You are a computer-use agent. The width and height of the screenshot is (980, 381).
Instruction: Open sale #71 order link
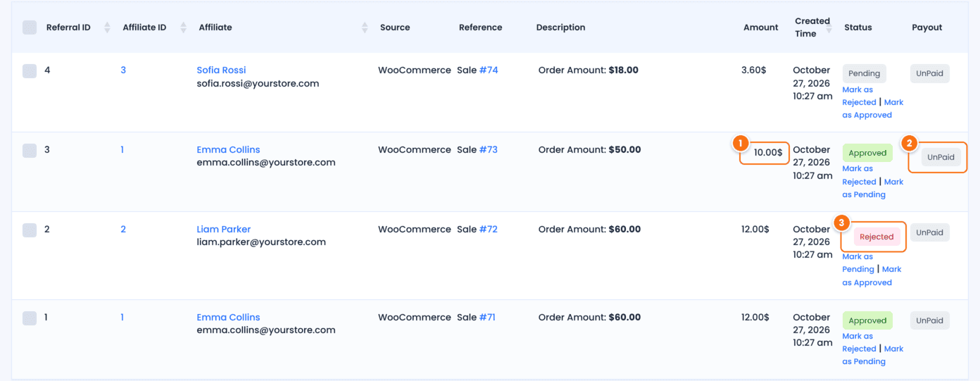[x=487, y=317]
